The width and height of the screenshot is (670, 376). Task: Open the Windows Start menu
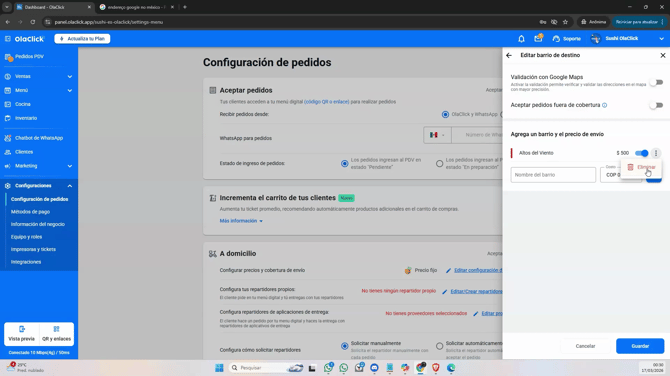219,368
